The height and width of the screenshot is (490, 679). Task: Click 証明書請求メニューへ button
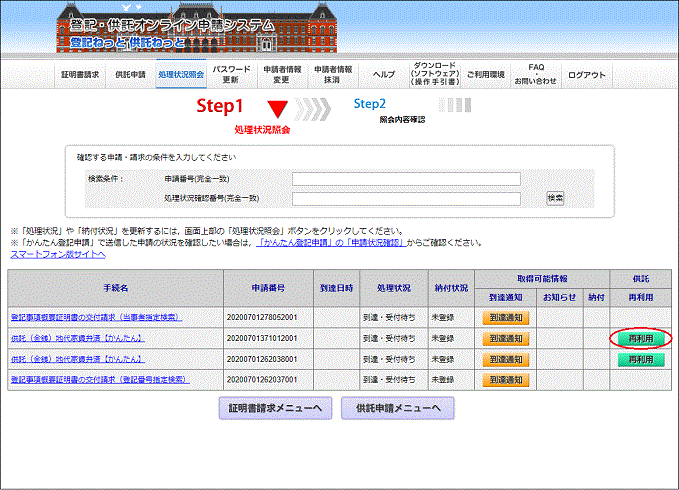coord(275,408)
